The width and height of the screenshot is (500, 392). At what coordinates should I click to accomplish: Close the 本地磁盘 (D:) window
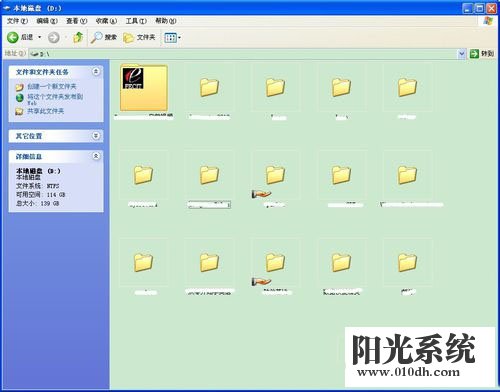click(x=491, y=8)
